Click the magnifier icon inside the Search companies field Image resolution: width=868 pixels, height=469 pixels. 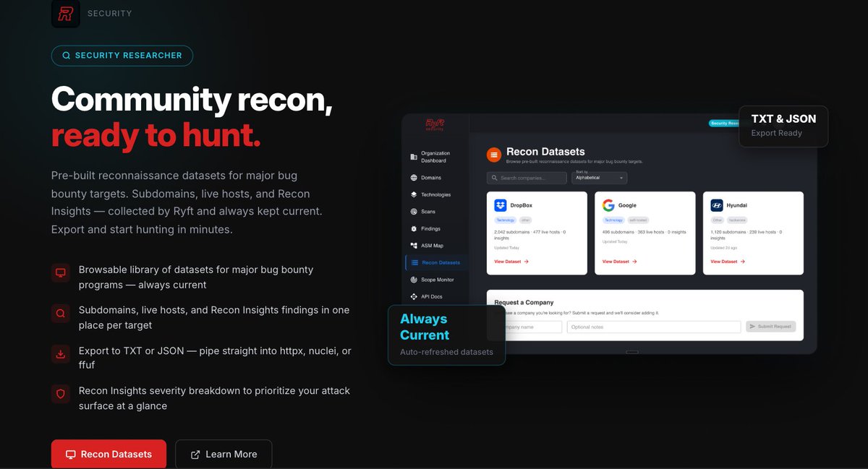point(495,178)
